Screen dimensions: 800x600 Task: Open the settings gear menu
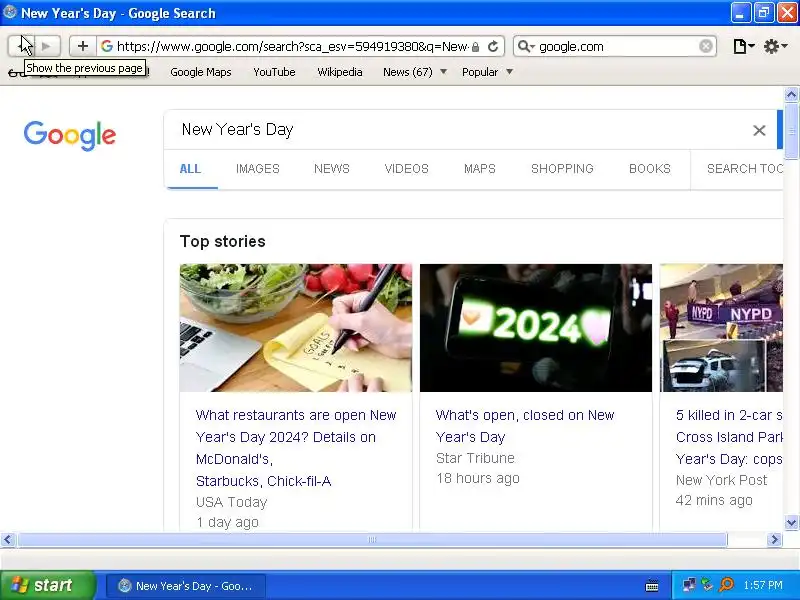(x=775, y=46)
